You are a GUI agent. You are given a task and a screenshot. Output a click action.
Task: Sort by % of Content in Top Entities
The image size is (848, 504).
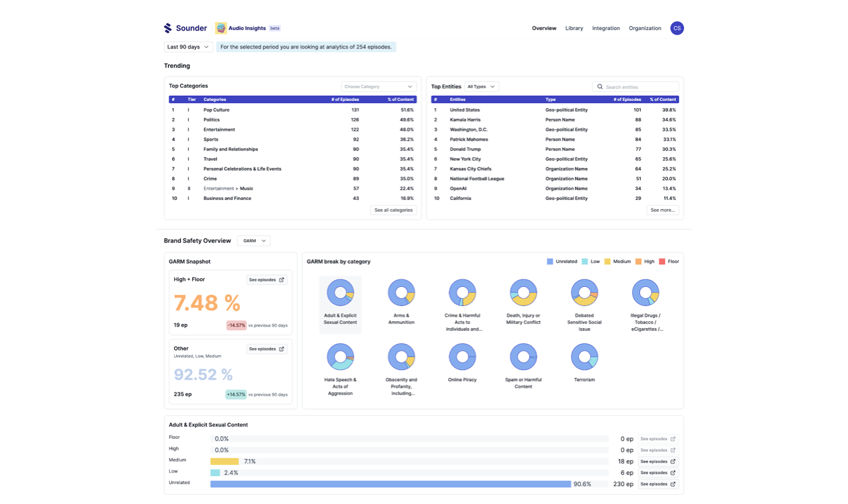pyautogui.click(x=663, y=100)
